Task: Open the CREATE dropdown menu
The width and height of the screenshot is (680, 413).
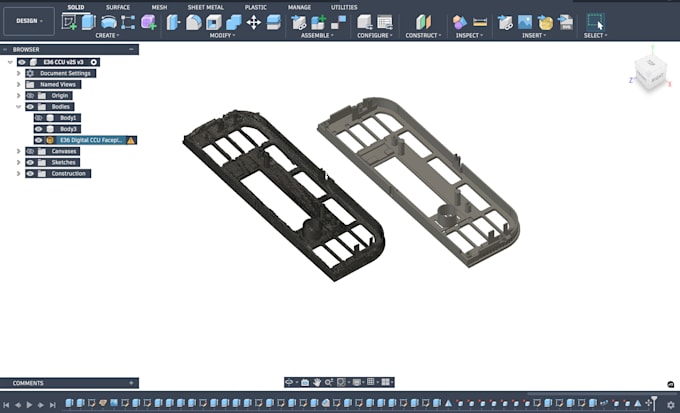Action: tap(107, 36)
